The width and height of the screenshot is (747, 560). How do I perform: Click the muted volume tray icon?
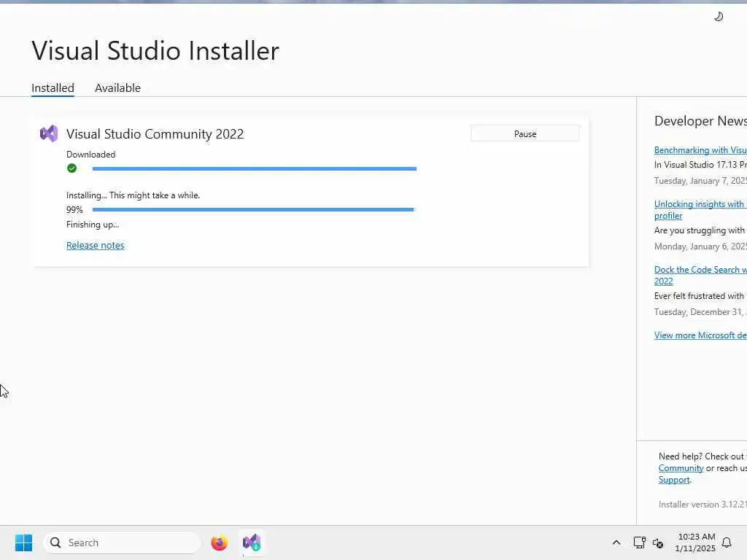(658, 542)
